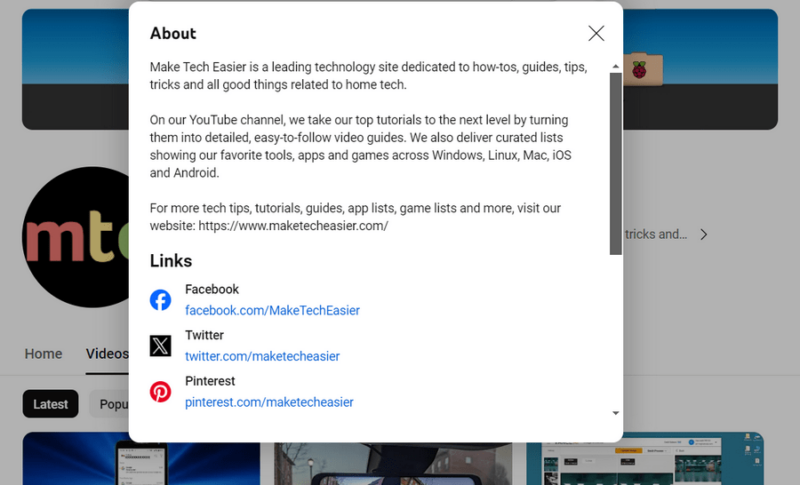Screen dimensions: 800x485
Task: Click the Raspberry Pi folder icon in banner
Action: pyautogui.click(x=643, y=69)
